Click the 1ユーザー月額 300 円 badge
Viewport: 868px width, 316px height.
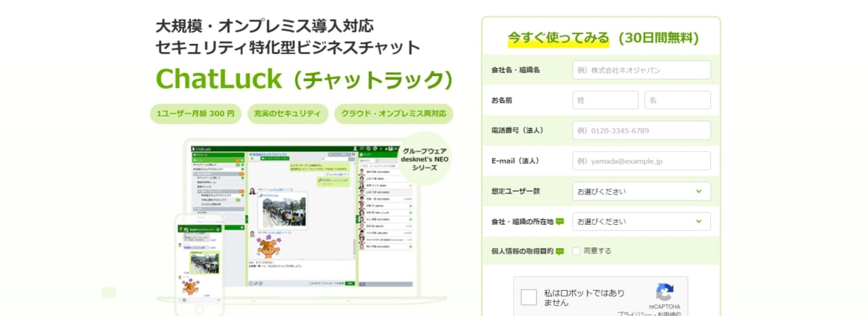tap(196, 114)
